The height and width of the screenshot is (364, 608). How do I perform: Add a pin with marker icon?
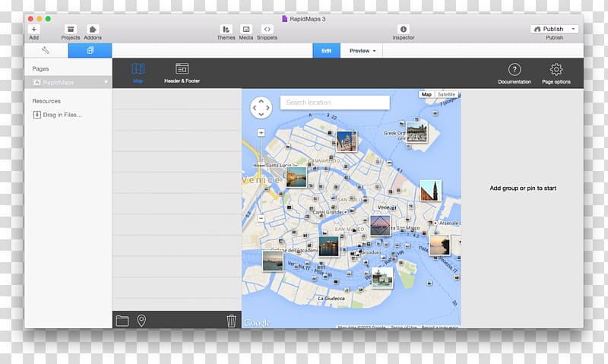pyautogui.click(x=141, y=321)
